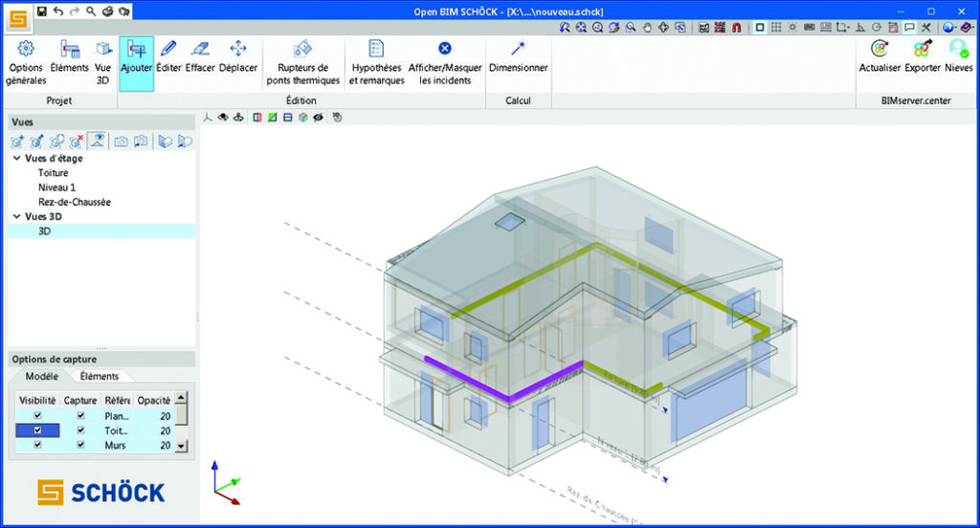Toggle the red magnet snap icon

pyautogui.click(x=736, y=28)
